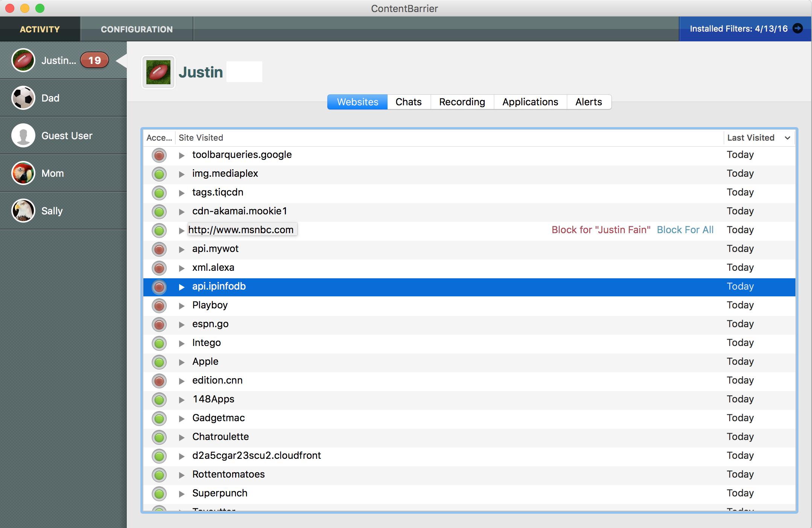
Task: Toggle red access indicator for toolbarqueries.google
Action: pos(159,155)
